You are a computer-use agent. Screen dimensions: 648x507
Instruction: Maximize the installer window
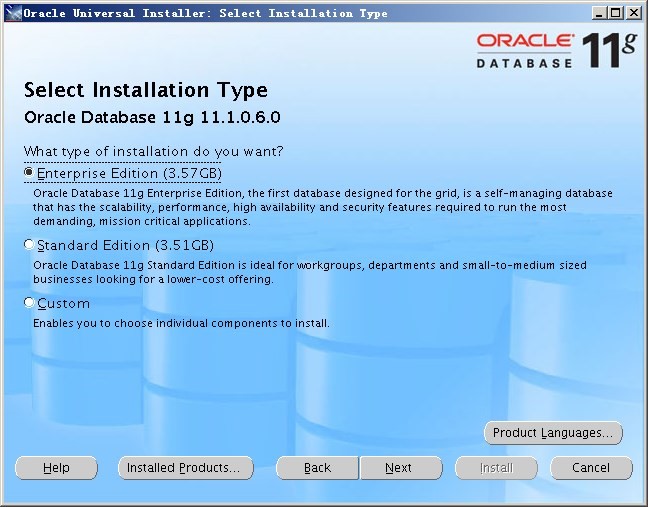[615, 13]
